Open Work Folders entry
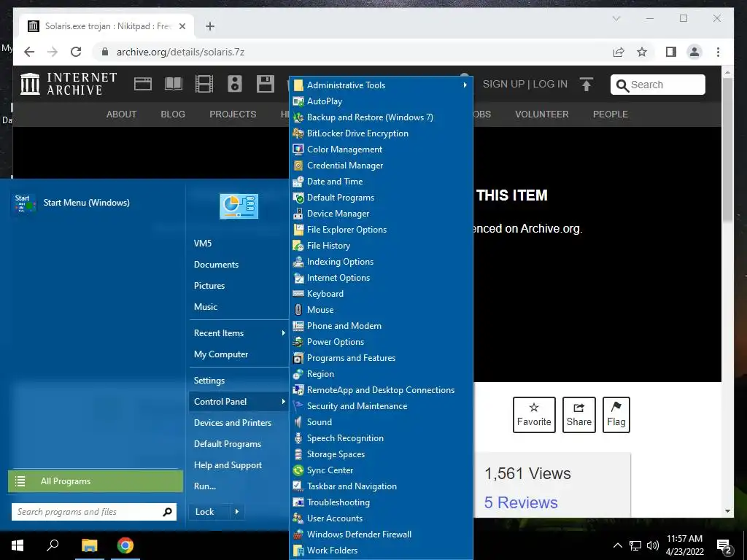 click(x=382, y=551)
